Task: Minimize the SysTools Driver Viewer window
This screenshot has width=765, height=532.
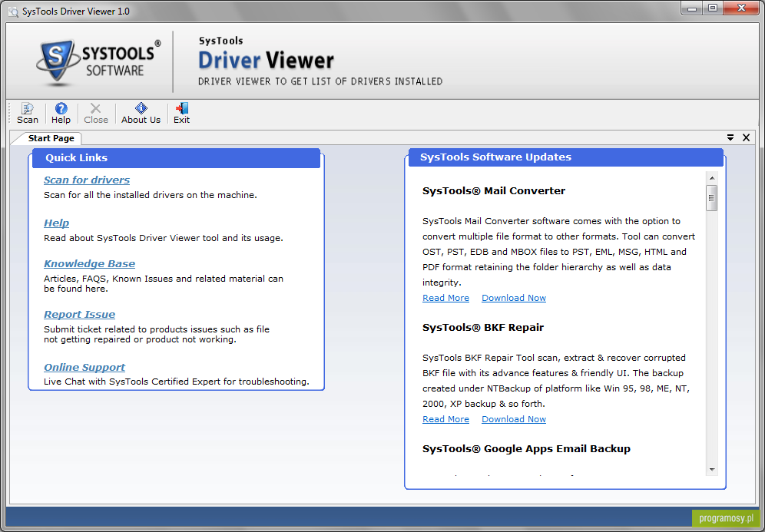Action: click(x=692, y=8)
